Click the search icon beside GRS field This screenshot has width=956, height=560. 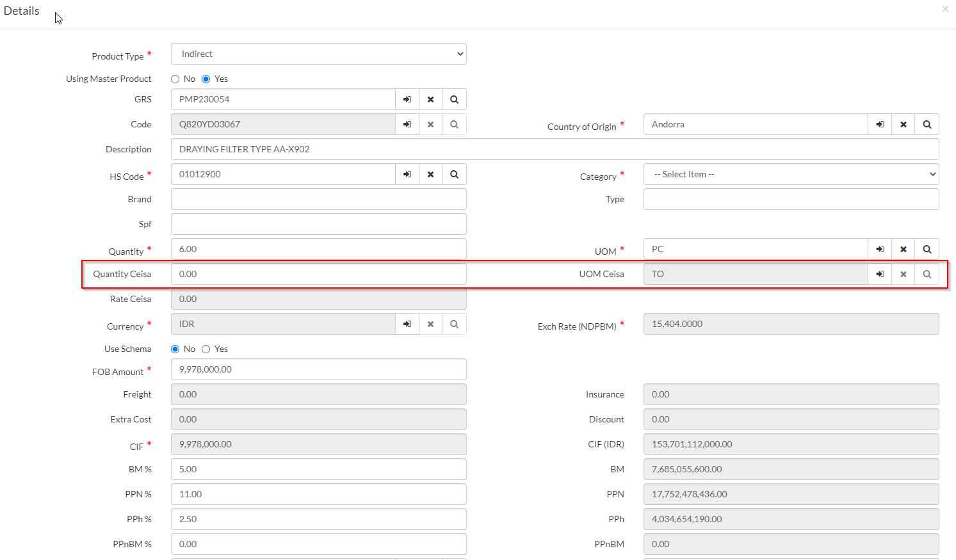[x=454, y=99]
